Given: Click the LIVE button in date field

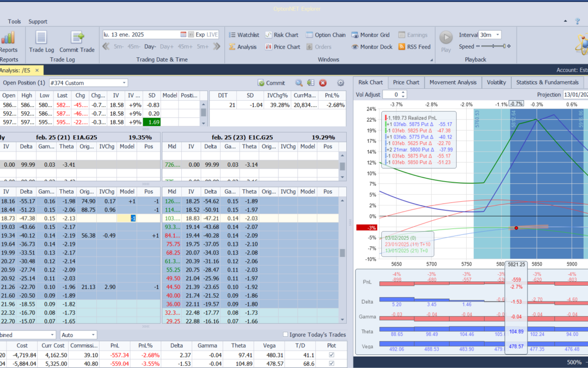Looking at the screenshot, I should [x=212, y=34].
